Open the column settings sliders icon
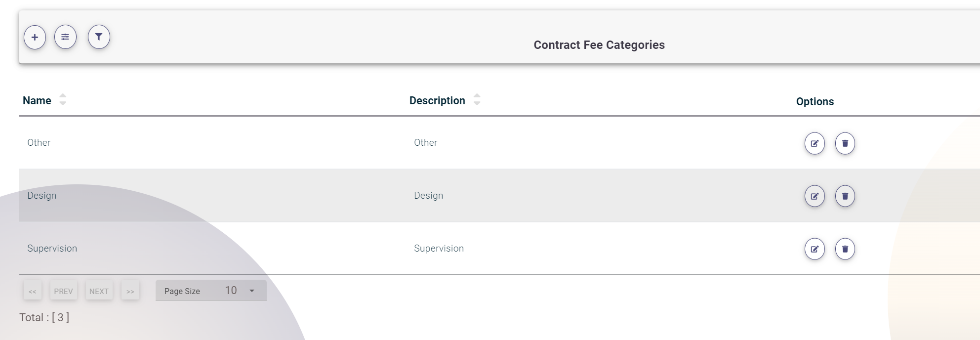980x340 pixels. [65, 37]
